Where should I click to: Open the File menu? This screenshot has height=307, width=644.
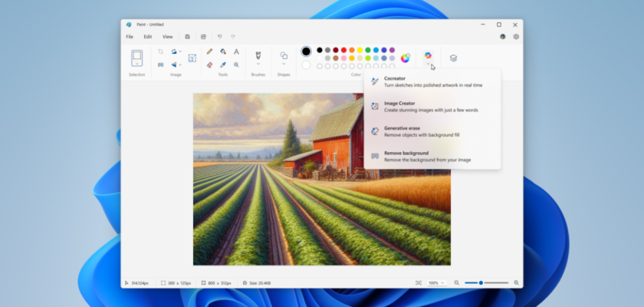(x=130, y=36)
